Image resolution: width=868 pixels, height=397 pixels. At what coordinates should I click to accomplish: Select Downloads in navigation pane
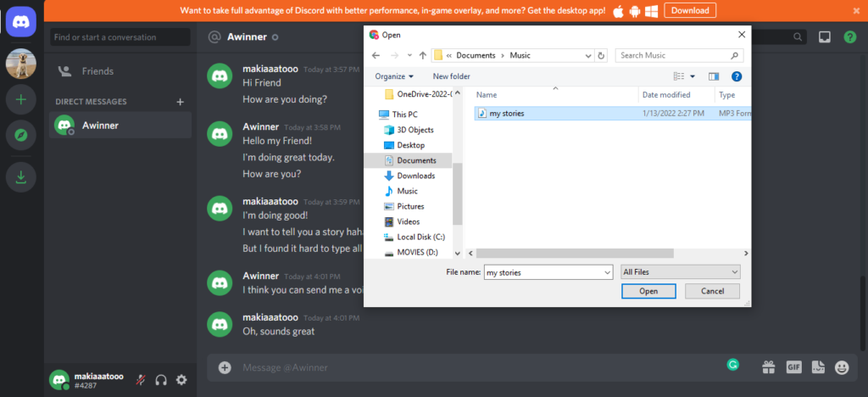409,176
